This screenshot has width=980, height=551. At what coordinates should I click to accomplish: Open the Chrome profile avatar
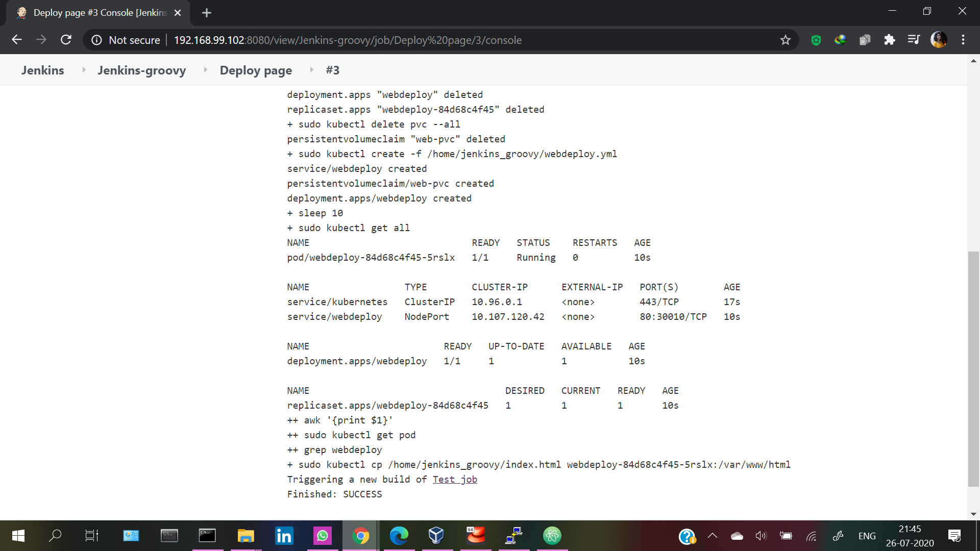[x=938, y=40]
